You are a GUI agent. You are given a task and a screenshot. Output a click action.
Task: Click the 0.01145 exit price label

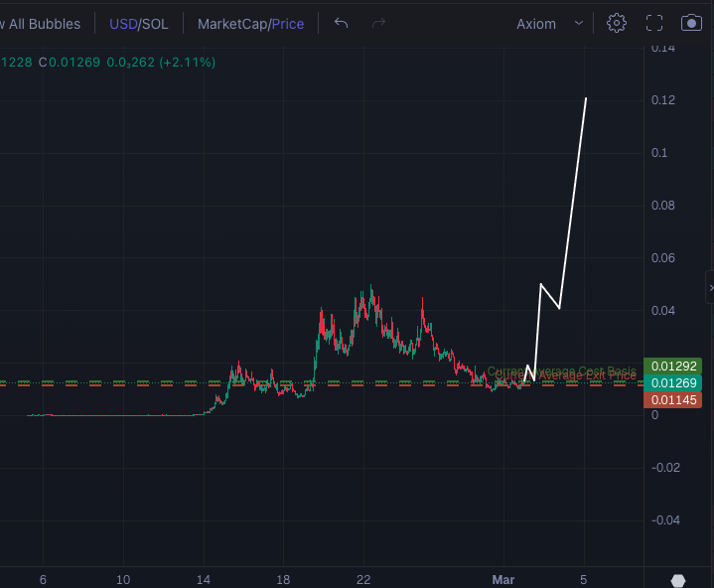point(673,400)
